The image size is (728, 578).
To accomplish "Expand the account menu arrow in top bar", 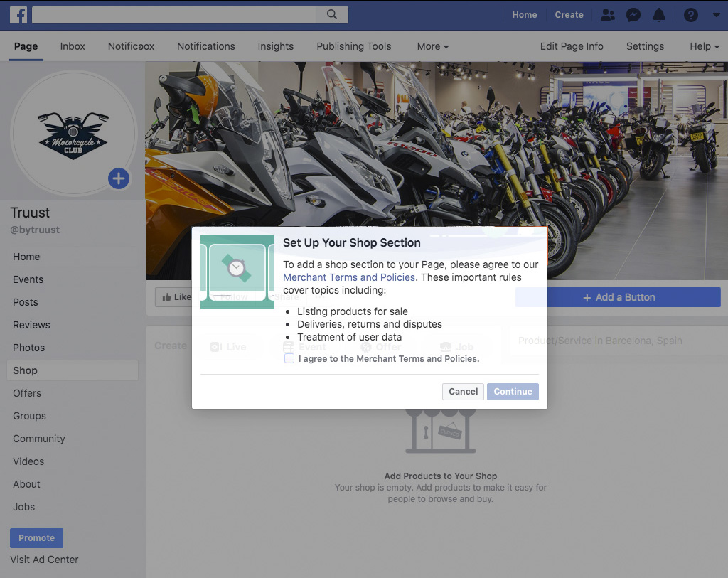I will [717, 15].
